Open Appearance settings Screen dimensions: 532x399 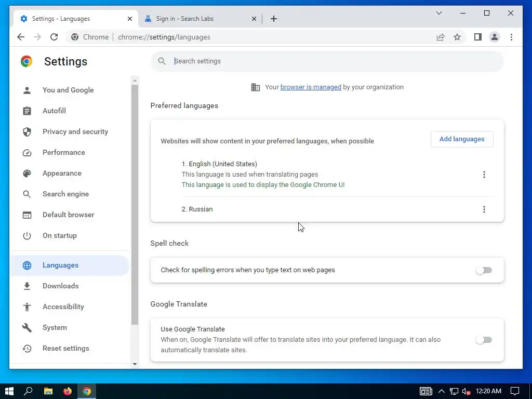click(x=70, y=173)
